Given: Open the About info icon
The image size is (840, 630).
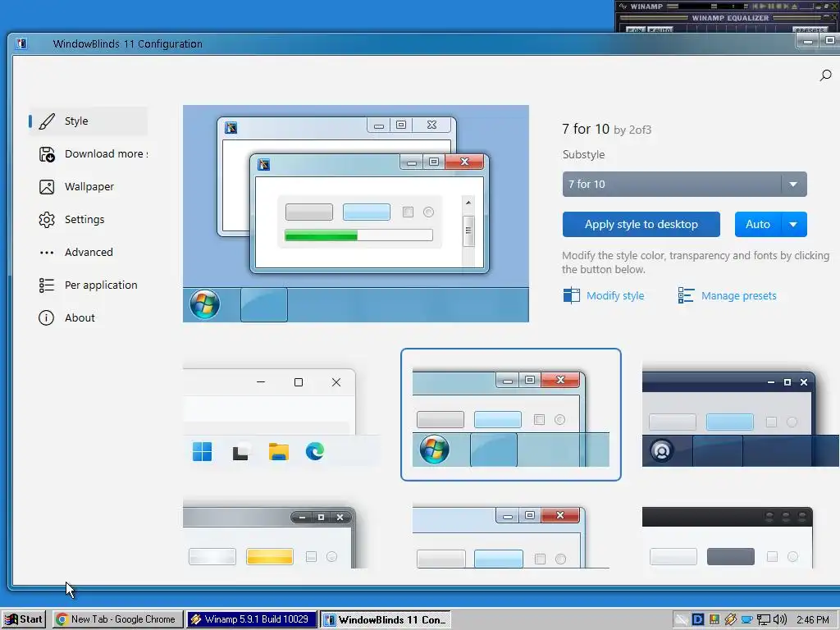Looking at the screenshot, I should click(47, 317).
